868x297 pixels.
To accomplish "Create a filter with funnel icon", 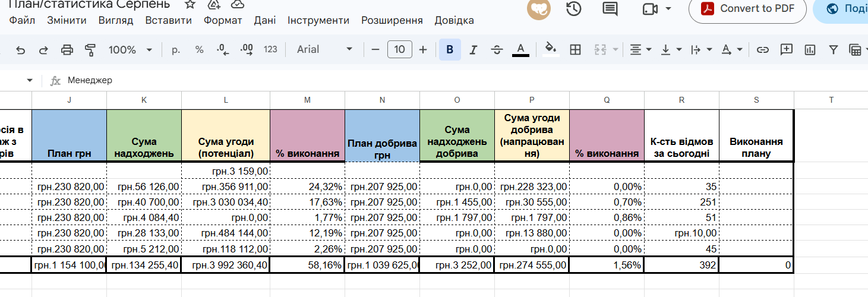I will coord(834,50).
